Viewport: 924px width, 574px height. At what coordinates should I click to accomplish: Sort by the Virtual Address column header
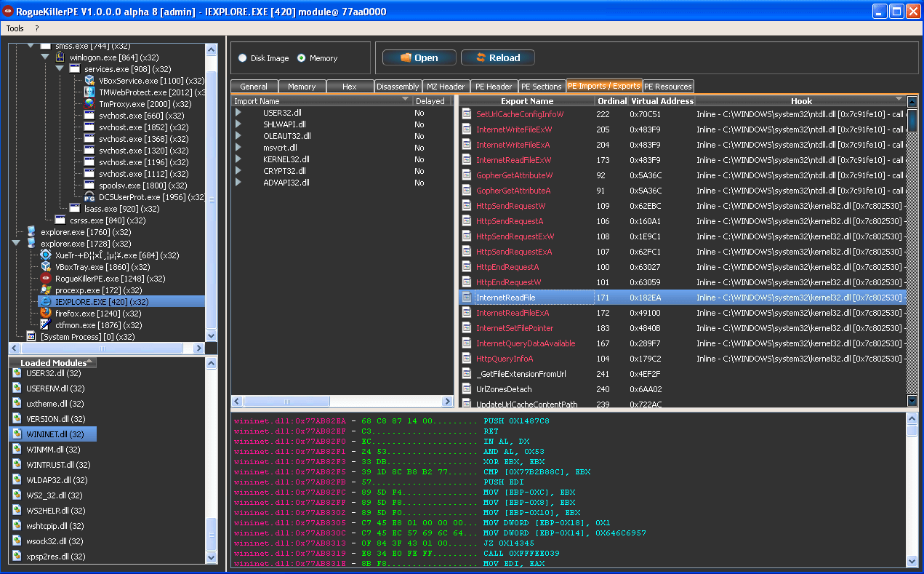pyautogui.click(x=662, y=101)
